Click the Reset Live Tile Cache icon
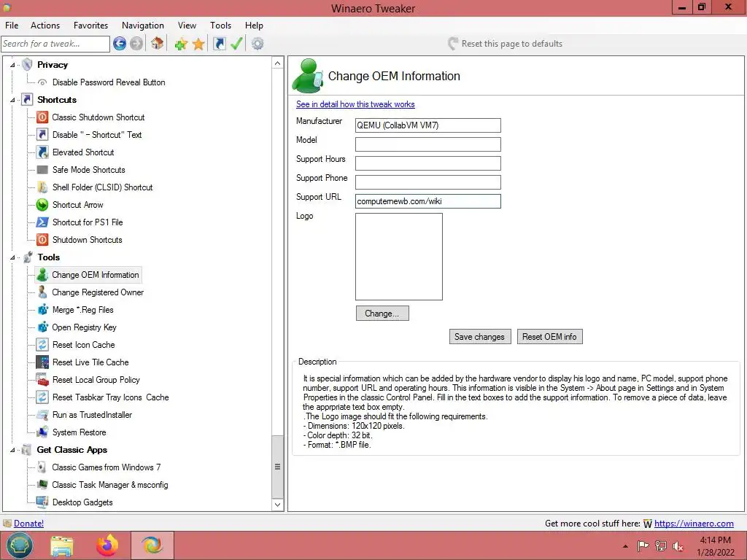The width and height of the screenshot is (747, 560). [x=42, y=362]
